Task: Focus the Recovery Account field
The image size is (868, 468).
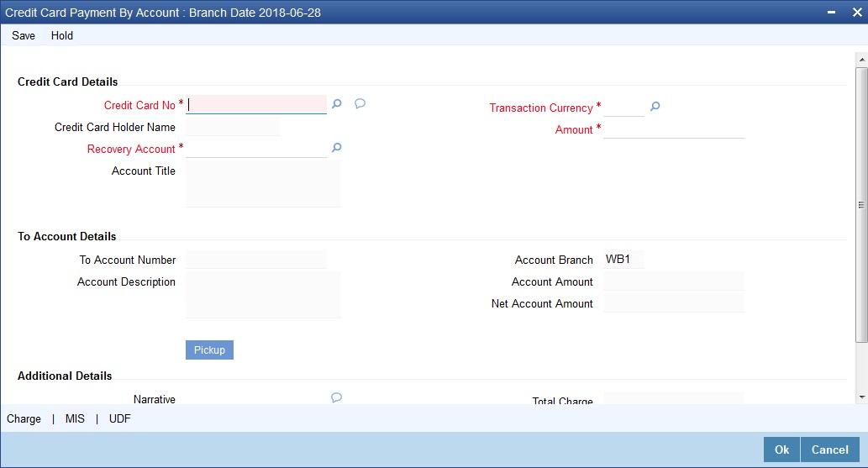Action: pyautogui.click(x=256, y=149)
